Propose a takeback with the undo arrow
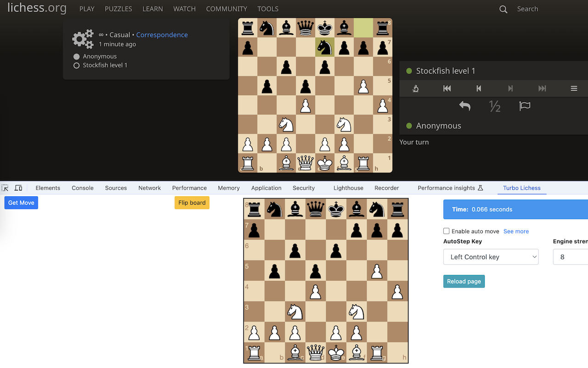This screenshot has height=368, width=588. [x=464, y=106]
